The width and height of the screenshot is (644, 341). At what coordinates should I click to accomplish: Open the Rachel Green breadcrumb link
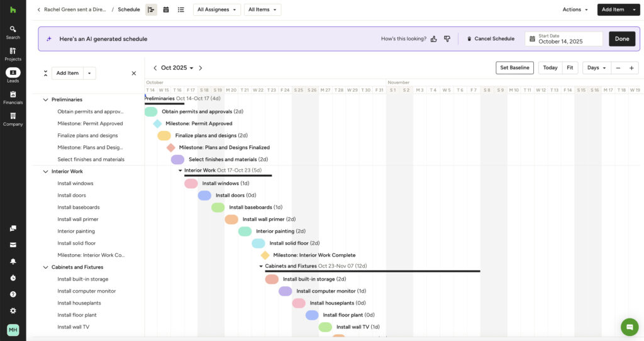(75, 9)
